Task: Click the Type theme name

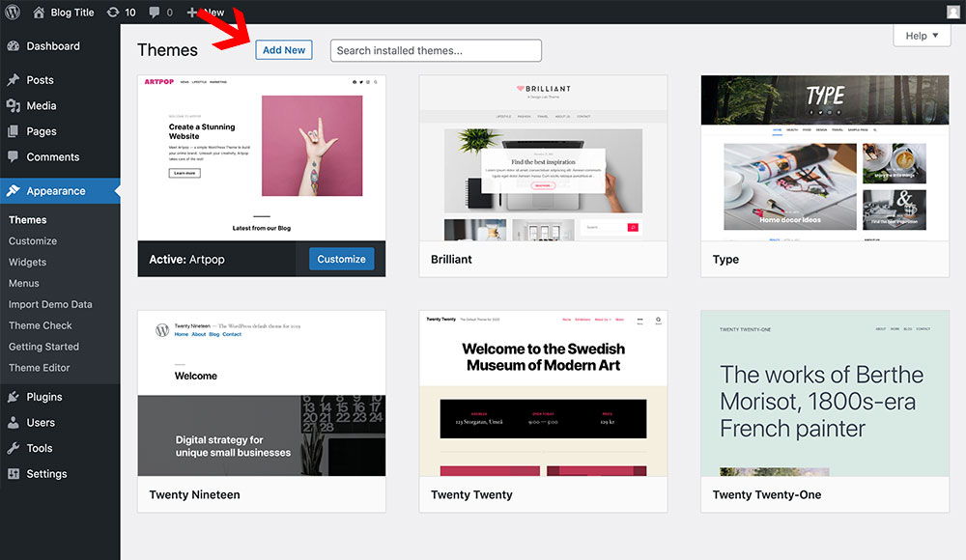Action: 725,260
